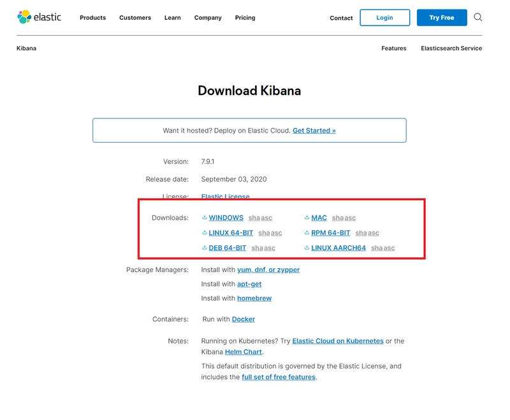
Task: Open the Docker container link
Action: pyautogui.click(x=244, y=319)
